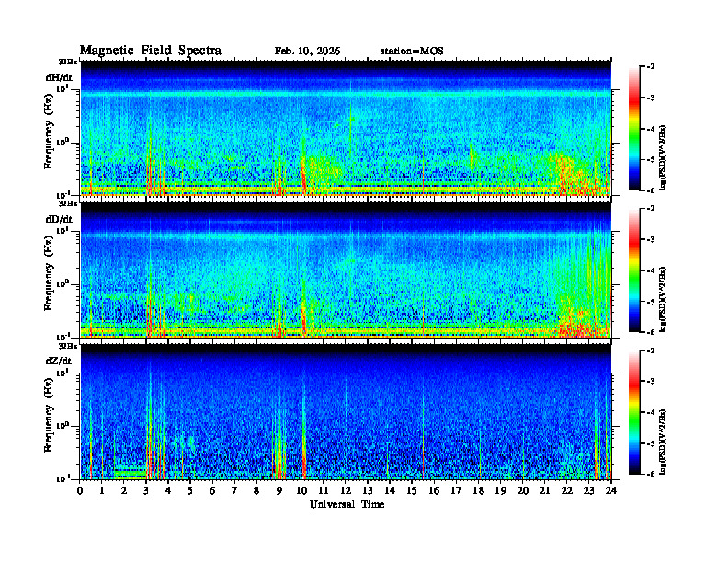Screen dimensions: 728x563
Task: Click the -2 tick on dZ/dt color bar
Action: (651, 350)
